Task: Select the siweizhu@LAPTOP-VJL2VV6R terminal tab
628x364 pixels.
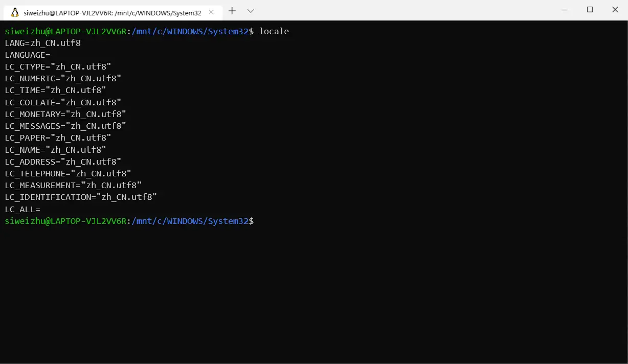Action: [113, 12]
